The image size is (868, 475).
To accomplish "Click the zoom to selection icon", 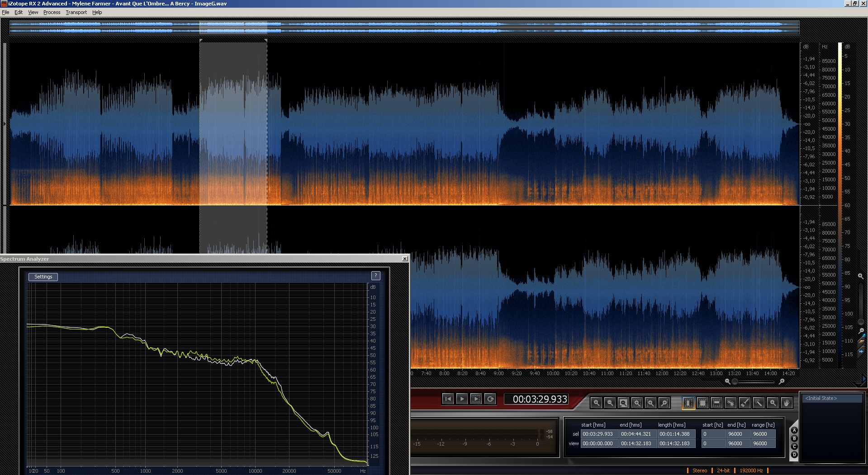I will point(637,402).
